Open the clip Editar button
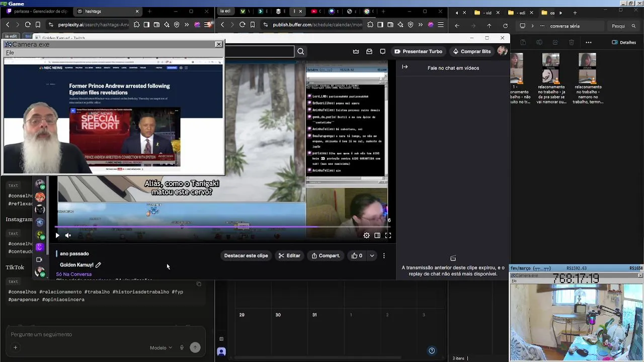The width and height of the screenshot is (644, 362). pos(289,255)
